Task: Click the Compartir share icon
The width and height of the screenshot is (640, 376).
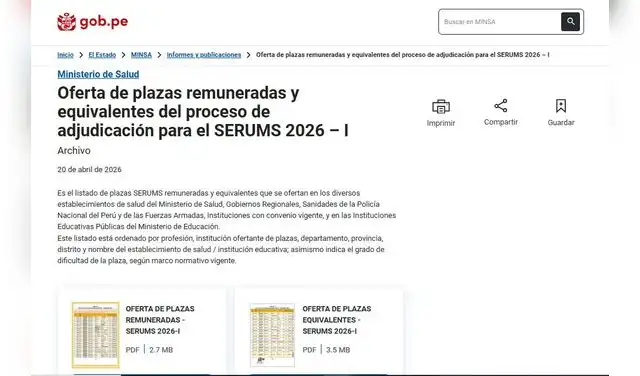Action: [501, 106]
